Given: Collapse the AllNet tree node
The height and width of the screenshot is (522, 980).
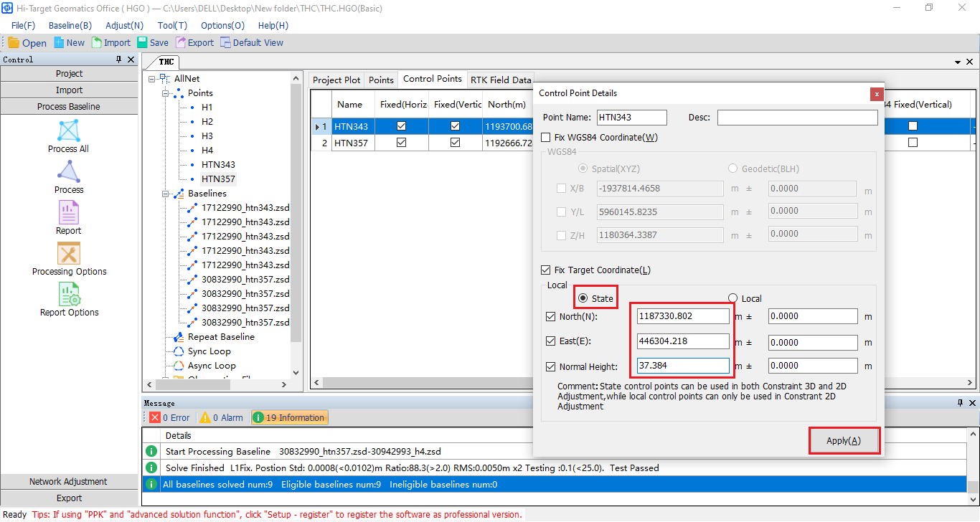Looking at the screenshot, I should pyautogui.click(x=152, y=79).
